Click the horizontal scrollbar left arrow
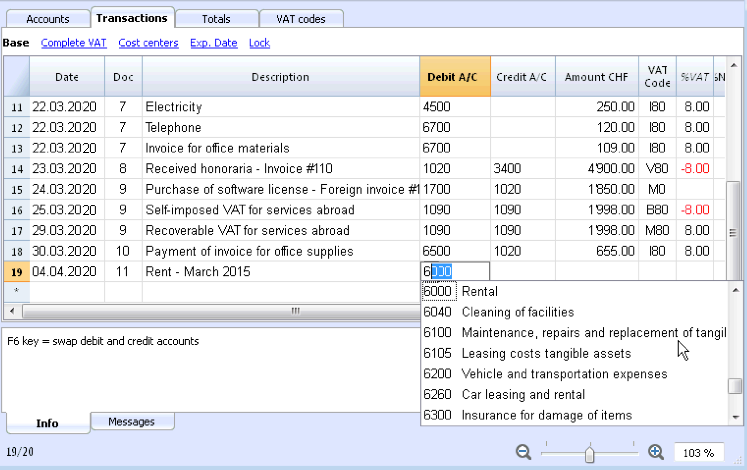The image size is (747, 470). tap(12, 311)
